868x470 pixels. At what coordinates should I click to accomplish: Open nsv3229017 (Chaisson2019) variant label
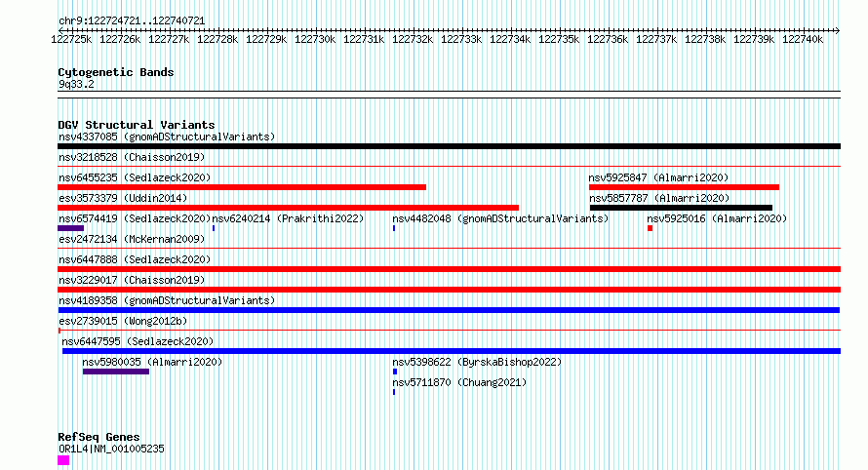pyautogui.click(x=132, y=280)
